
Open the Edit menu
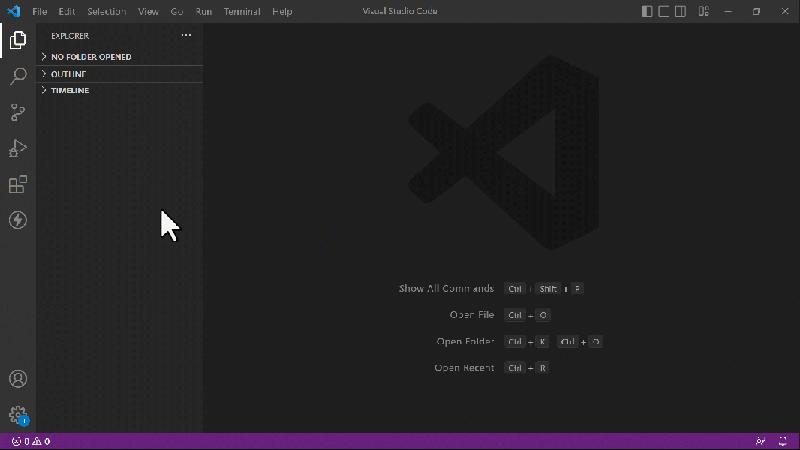66,11
